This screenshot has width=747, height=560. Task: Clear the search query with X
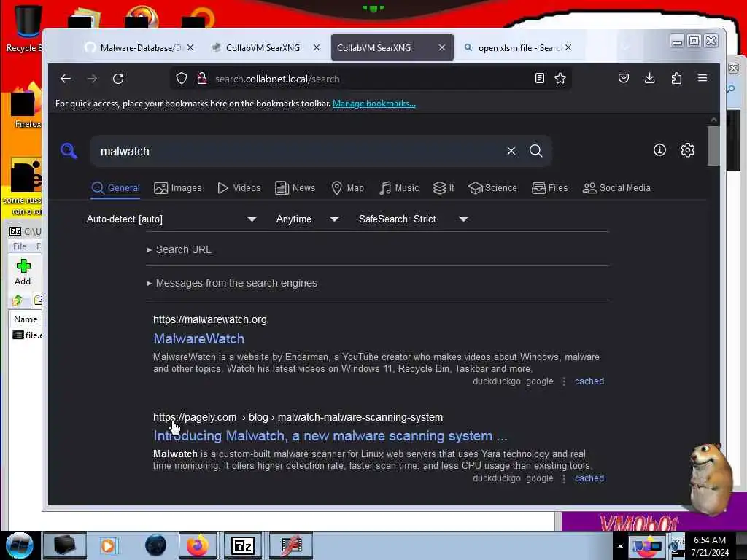[x=511, y=151]
